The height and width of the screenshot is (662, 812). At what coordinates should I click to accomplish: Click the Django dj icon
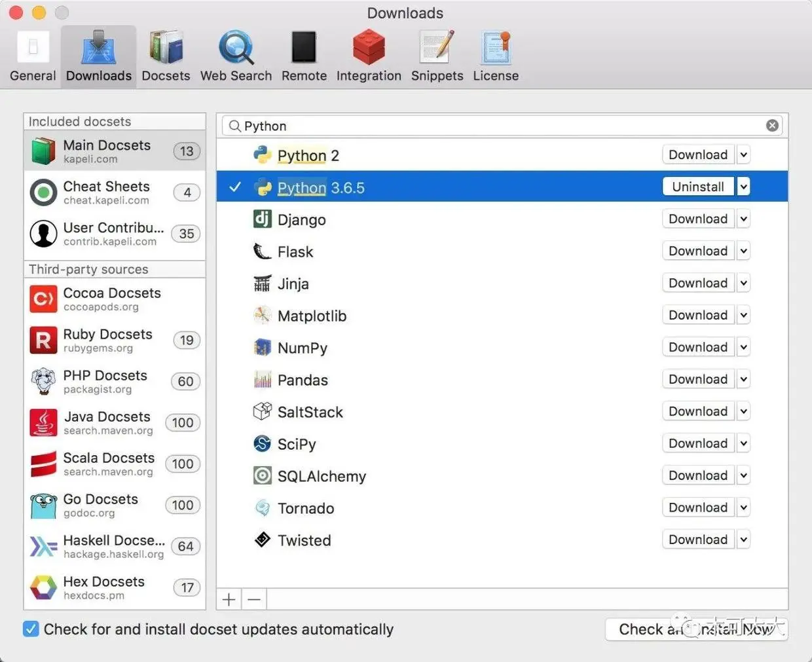[262, 219]
